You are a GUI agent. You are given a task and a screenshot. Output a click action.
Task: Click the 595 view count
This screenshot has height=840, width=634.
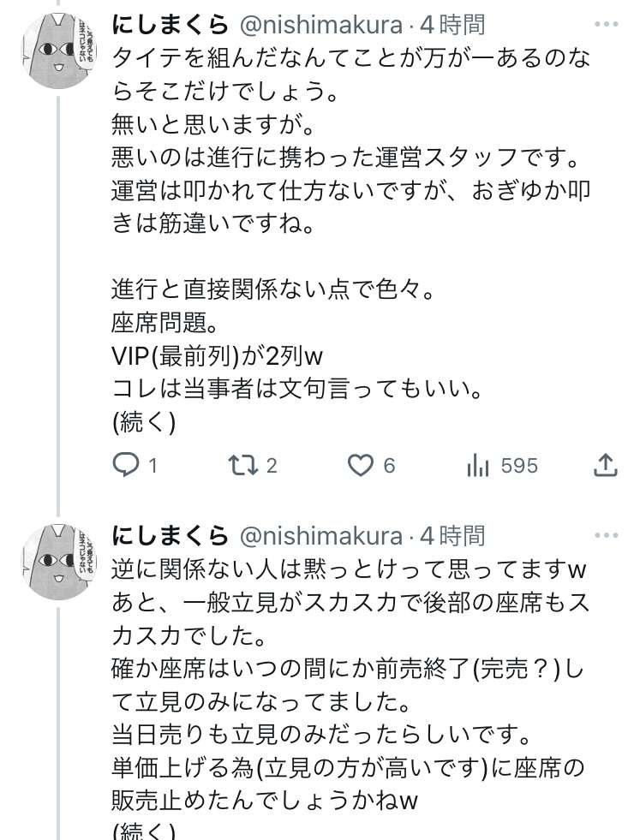[519, 466]
